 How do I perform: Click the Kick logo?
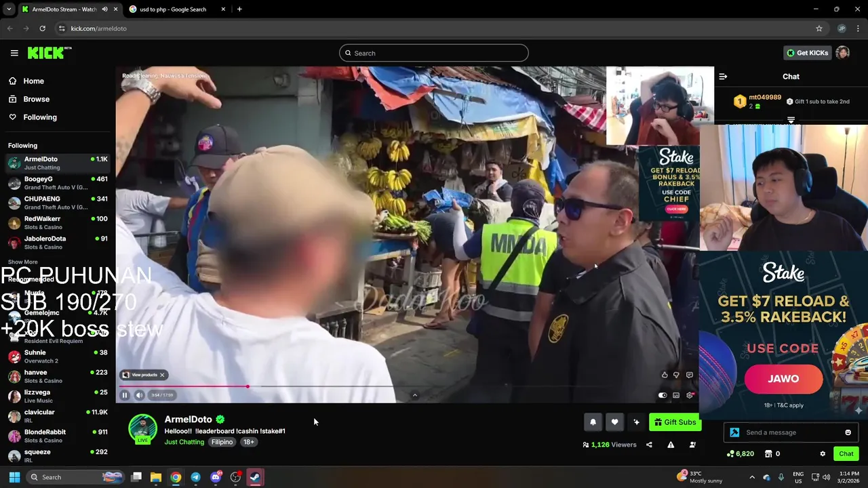coord(49,53)
